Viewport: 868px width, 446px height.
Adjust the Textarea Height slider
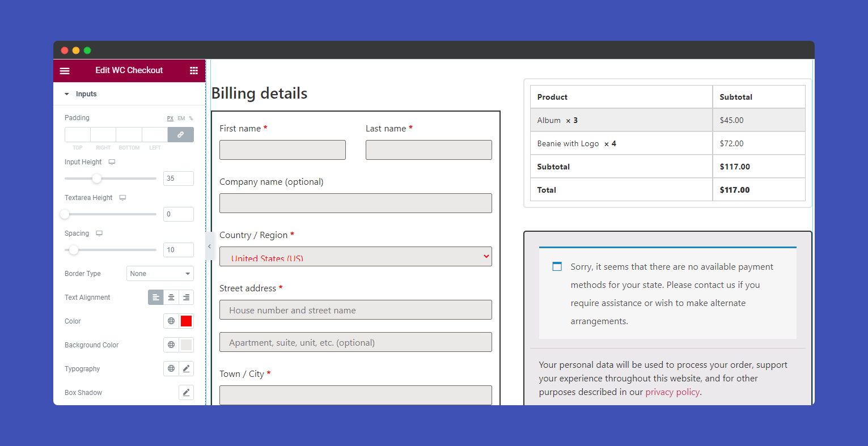(65, 214)
